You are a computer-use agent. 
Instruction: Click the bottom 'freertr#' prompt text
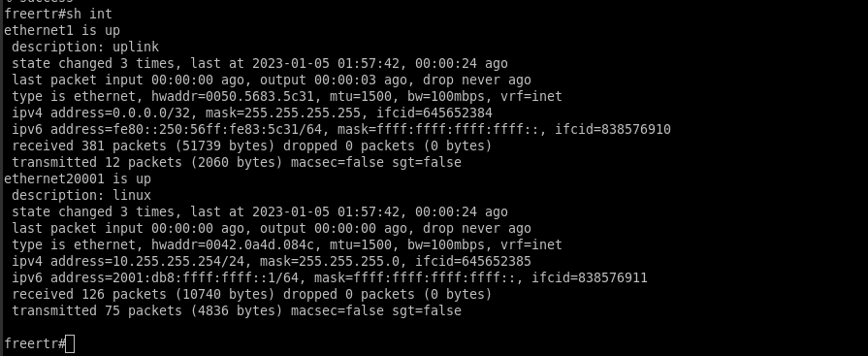point(35,343)
